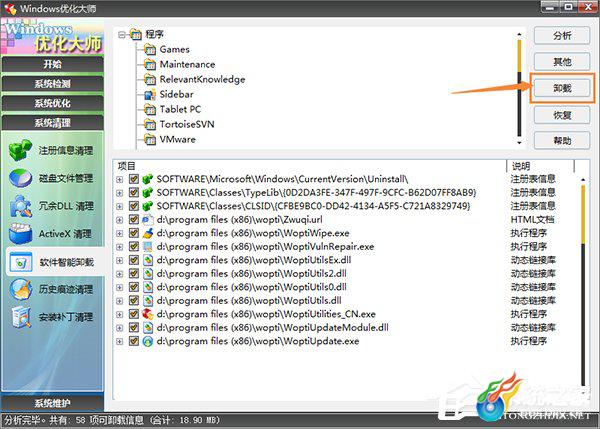Image resolution: width=600 pixels, height=429 pixels.
Task: Click the item list vertical scrollbar thumb
Action: click(x=583, y=214)
